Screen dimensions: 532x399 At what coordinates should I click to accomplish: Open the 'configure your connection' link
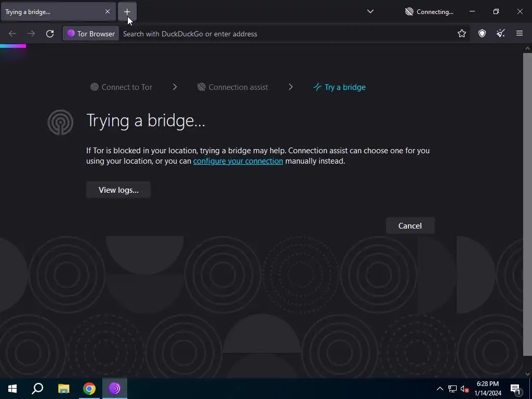point(238,161)
